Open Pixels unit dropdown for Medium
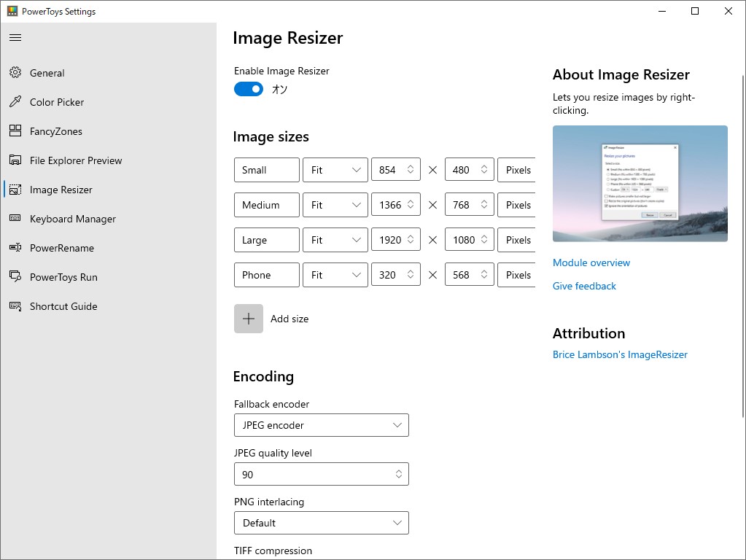This screenshot has height=560, width=746. (517, 205)
